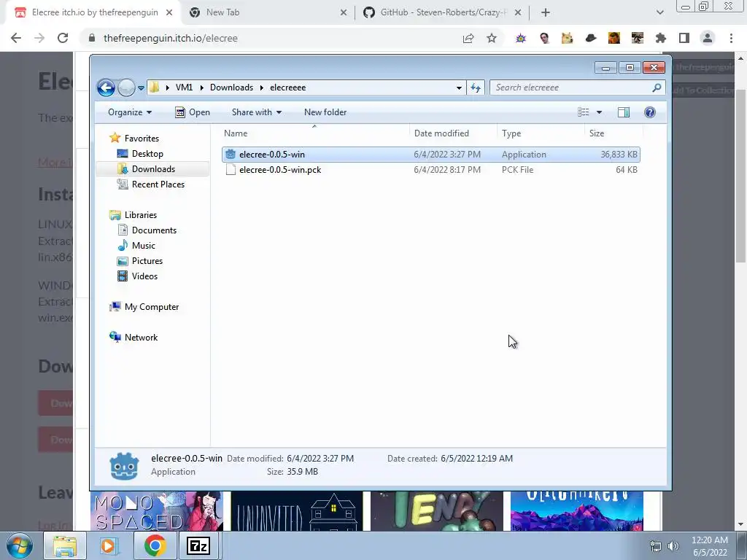Screen dimensions: 747x560
Task: Share this page icon in Chrome
Action: pos(468,38)
